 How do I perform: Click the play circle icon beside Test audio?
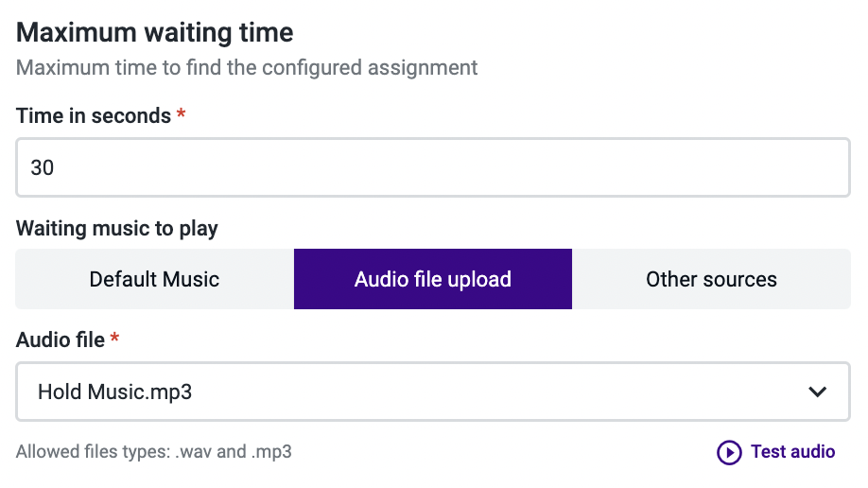(x=729, y=452)
